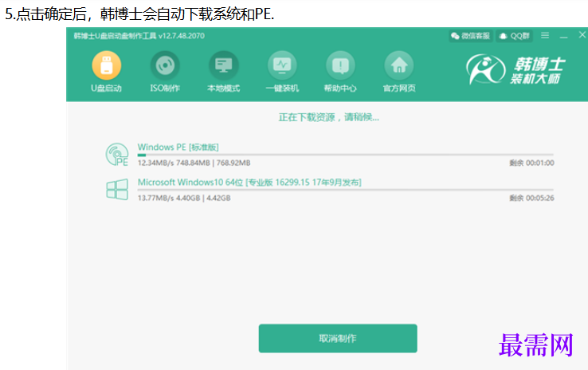This screenshot has width=588, height=370.
Task: Click the Windows PE [标准版] title
Action: point(178,147)
